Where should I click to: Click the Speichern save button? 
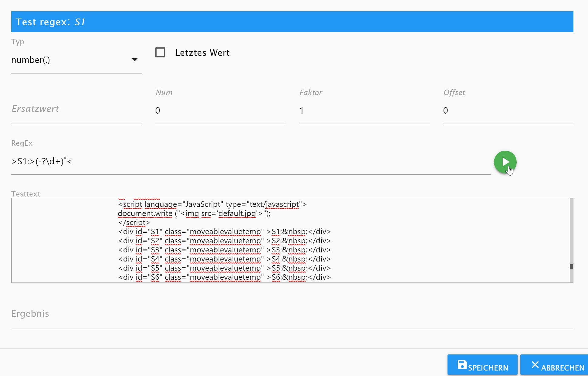[482, 365]
